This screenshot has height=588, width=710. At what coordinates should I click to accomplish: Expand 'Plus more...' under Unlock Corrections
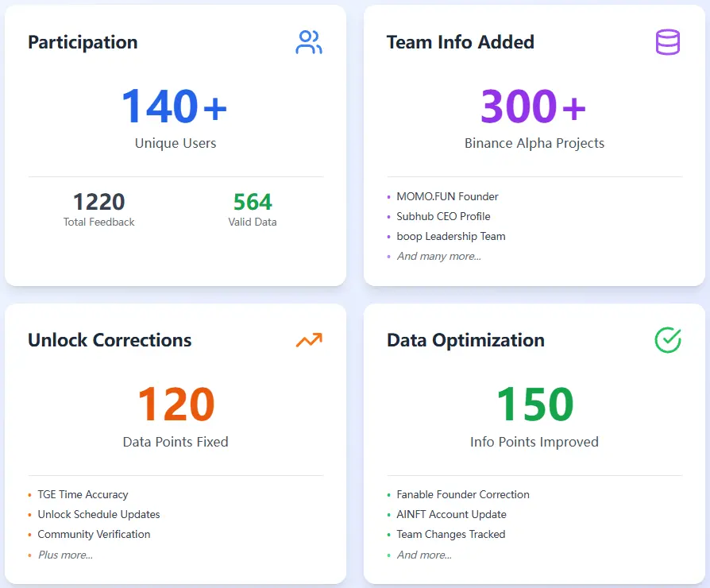[x=65, y=555]
